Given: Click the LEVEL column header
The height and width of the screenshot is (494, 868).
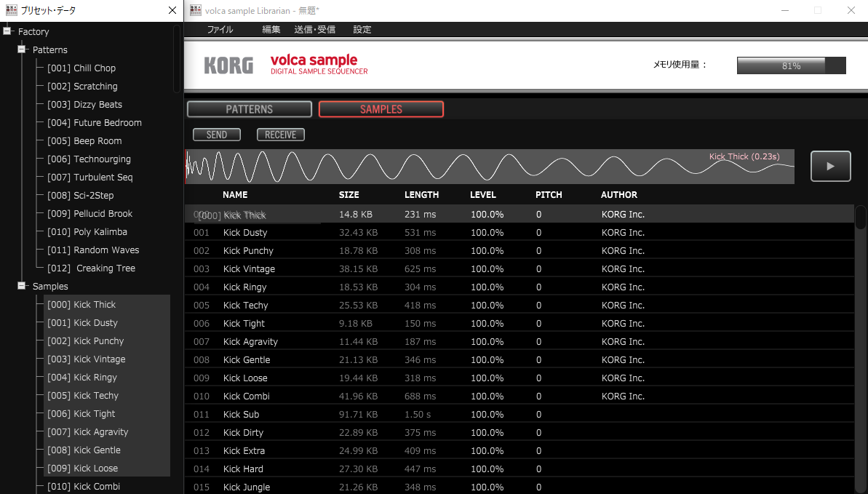Looking at the screenshot, I should pyautogui.click(x=482, y=195).
